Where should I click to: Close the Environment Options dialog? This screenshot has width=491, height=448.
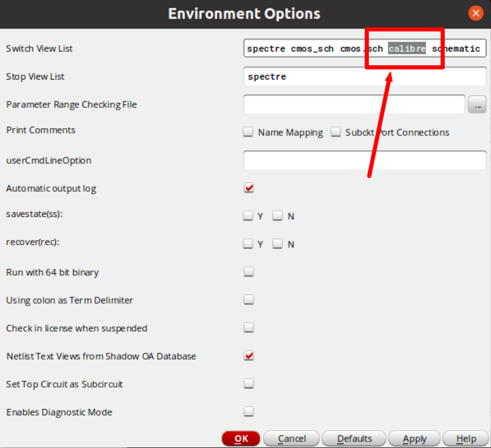tap(476, 13)
